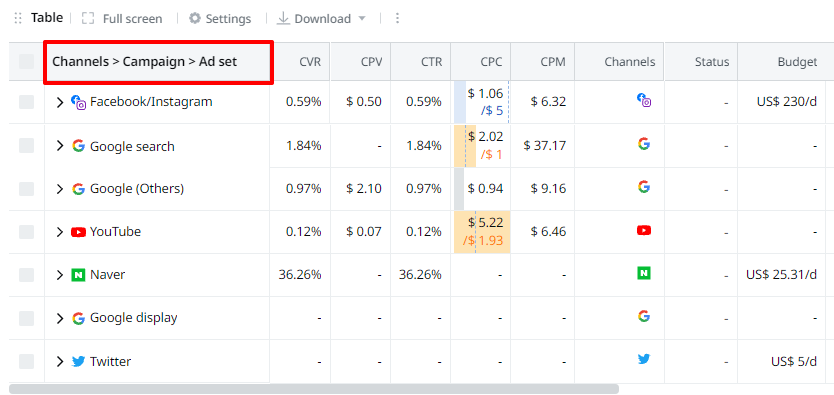Click the Naver logo beside Naver name

pos(78,275)
